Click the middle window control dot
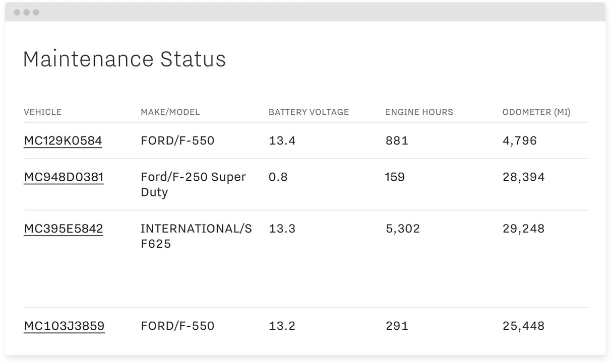The image size is (612, 364). (x=27, y=12)
